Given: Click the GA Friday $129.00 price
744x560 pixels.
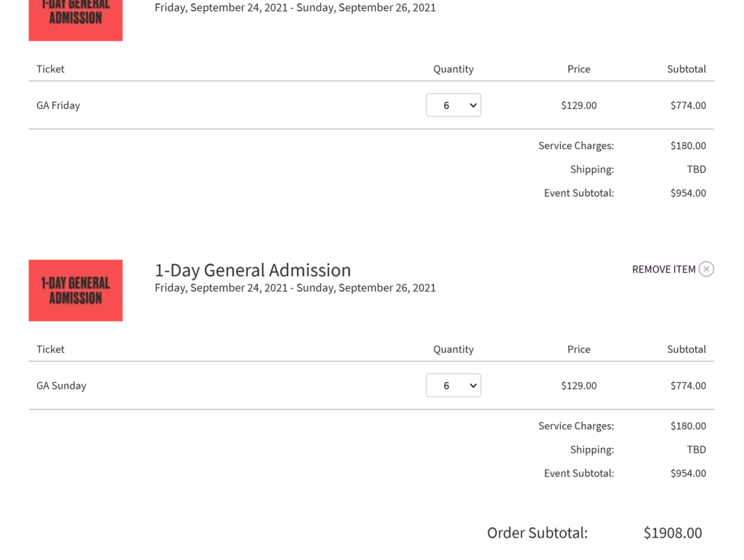Looking at the screenshot, I should pyautogui.click(x=578, y=105).
